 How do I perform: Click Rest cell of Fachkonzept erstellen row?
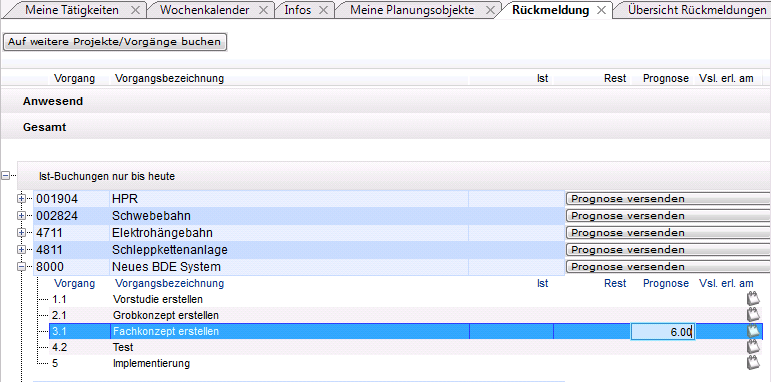[592, 332]
